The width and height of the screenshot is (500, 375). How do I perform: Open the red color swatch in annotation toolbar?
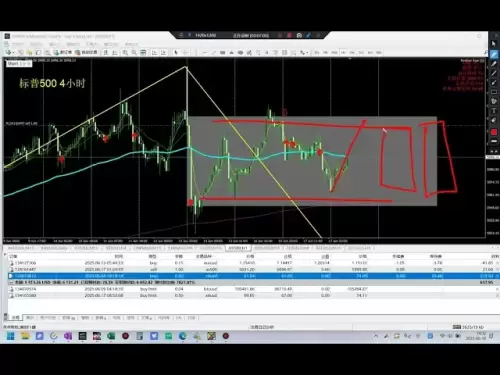494,132
